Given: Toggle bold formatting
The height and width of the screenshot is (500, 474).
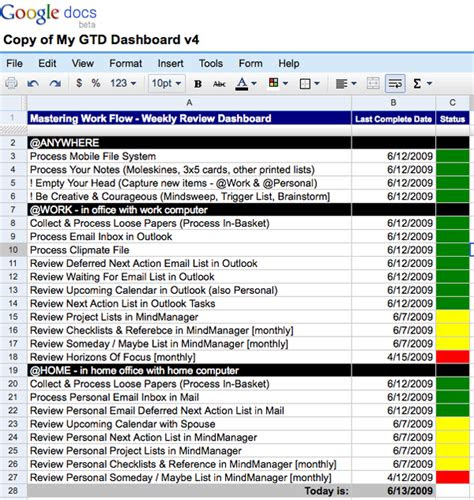Looking at the screenshot, I should point(198,83).
